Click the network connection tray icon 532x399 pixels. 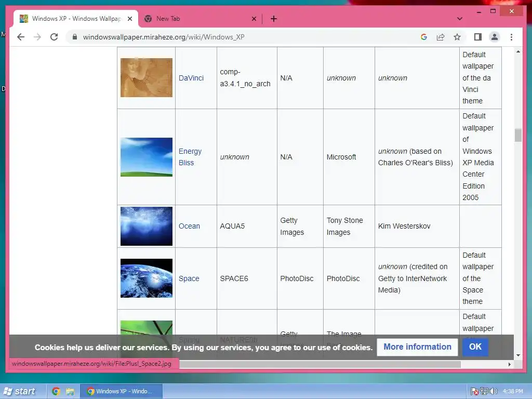coord(484,391)
